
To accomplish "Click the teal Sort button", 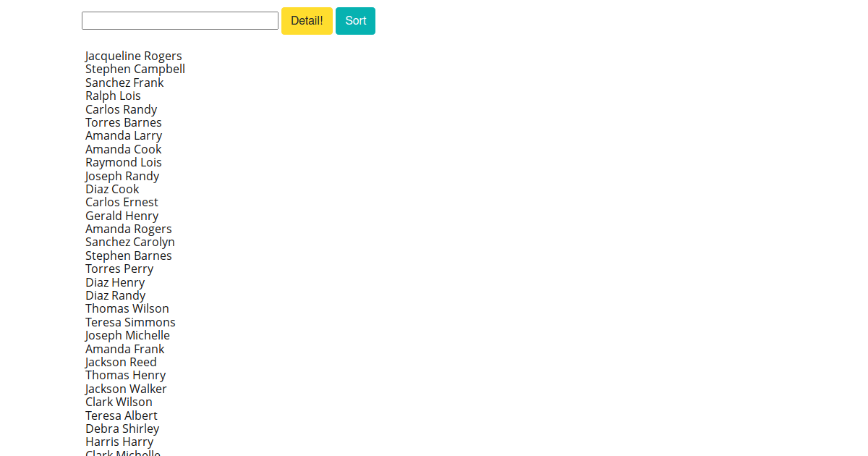I will [355, 21].
